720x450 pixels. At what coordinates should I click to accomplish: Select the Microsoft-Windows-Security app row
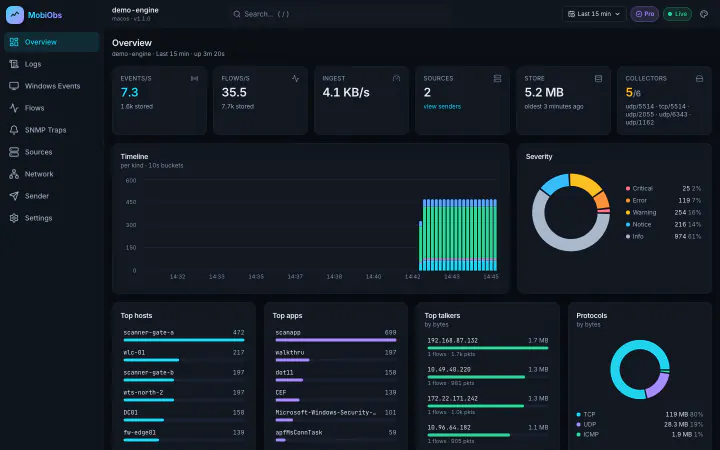click(x=336, y=416)
